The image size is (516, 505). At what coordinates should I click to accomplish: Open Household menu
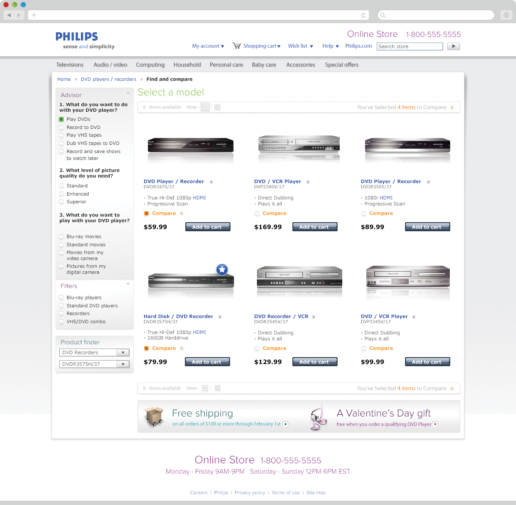(187, 65)
